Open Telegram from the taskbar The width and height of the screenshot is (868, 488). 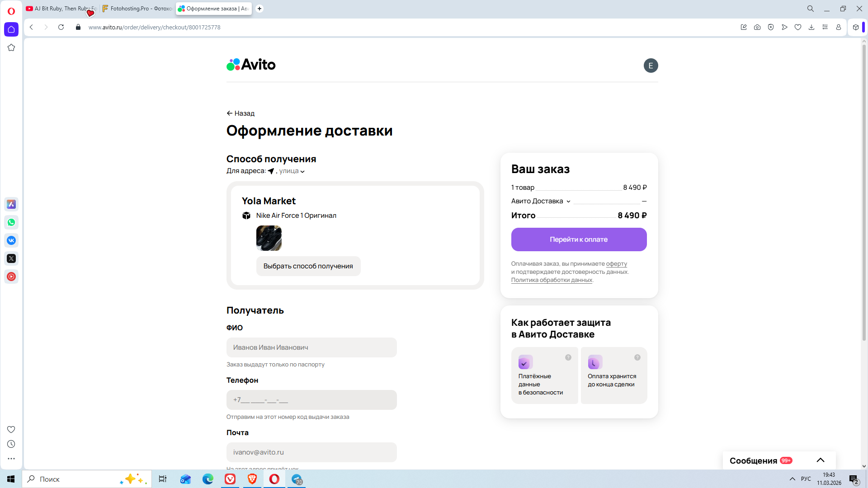pyautogui.click(x=297, y=479)
